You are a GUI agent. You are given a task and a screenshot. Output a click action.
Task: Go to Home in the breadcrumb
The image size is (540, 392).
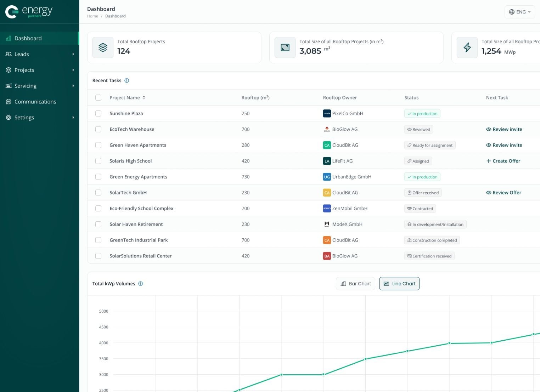[92, 16]
